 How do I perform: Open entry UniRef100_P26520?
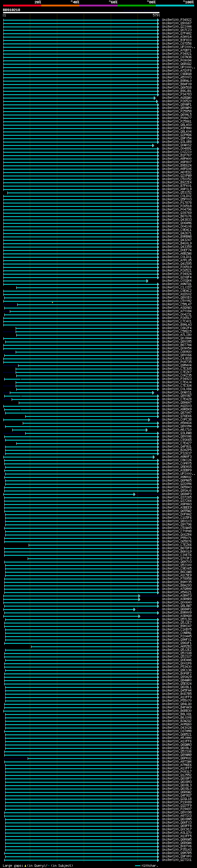(x=176, y=101)
